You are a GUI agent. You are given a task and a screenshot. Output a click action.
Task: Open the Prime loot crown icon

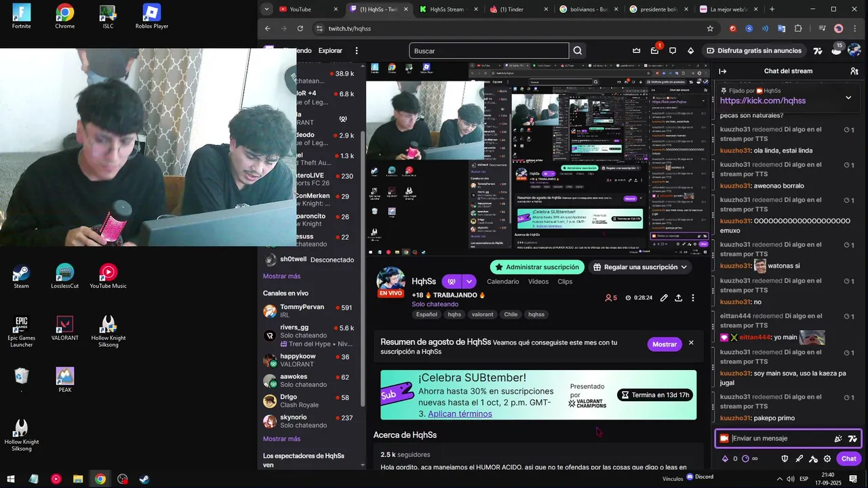pyautogui.click(x=636, y=51)
